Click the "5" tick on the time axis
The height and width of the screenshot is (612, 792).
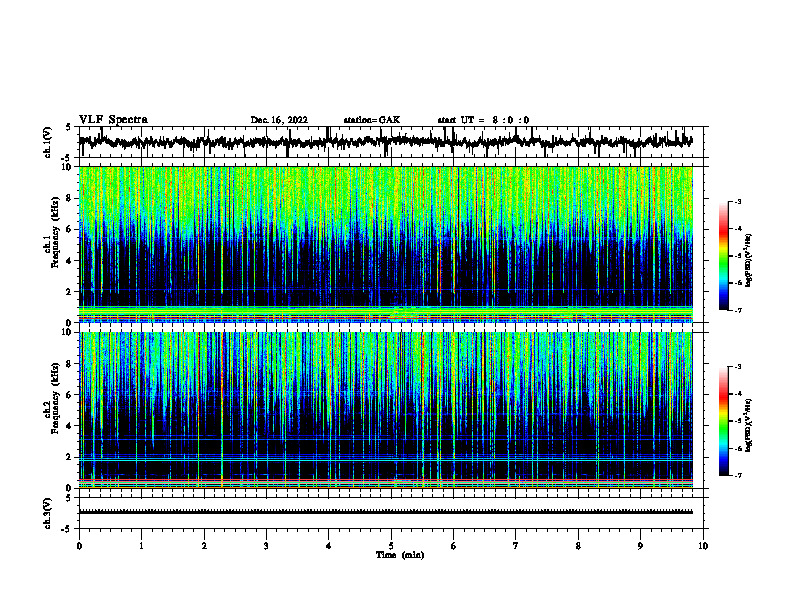pos(391,546)
